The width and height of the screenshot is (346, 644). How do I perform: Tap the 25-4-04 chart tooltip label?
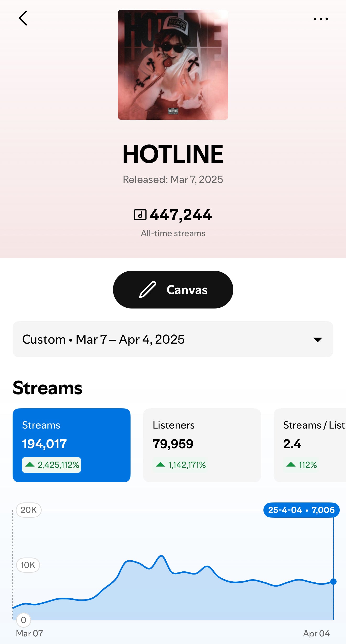(x=301, y=510)
